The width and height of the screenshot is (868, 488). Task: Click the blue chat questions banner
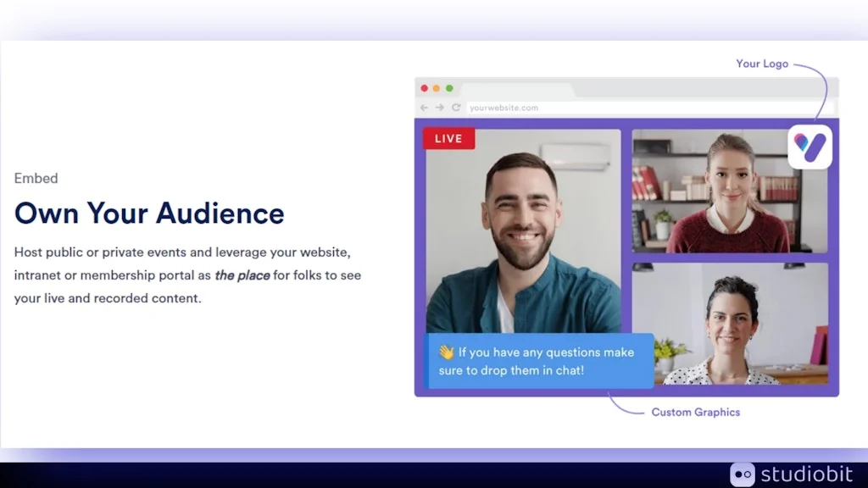tap(540, 361)
